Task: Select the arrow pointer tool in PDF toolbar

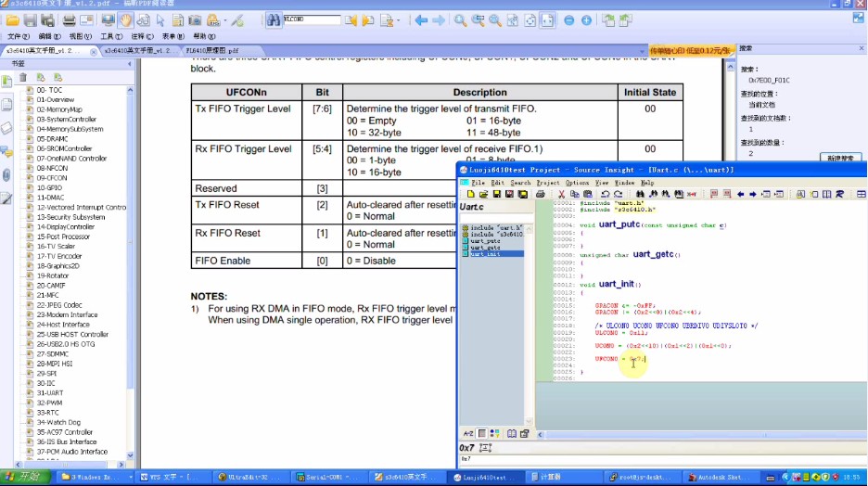Action: tap(160, 20)
